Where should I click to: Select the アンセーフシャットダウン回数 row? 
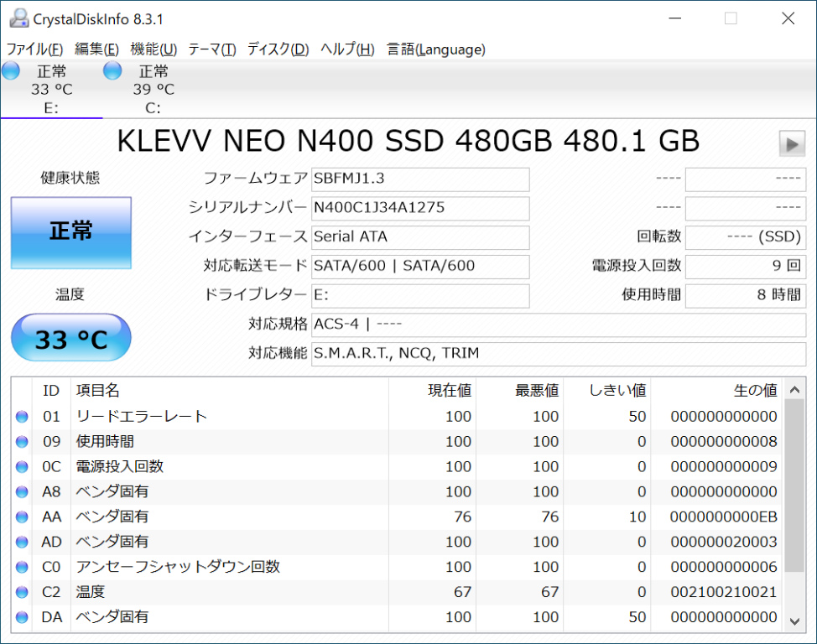396,567
